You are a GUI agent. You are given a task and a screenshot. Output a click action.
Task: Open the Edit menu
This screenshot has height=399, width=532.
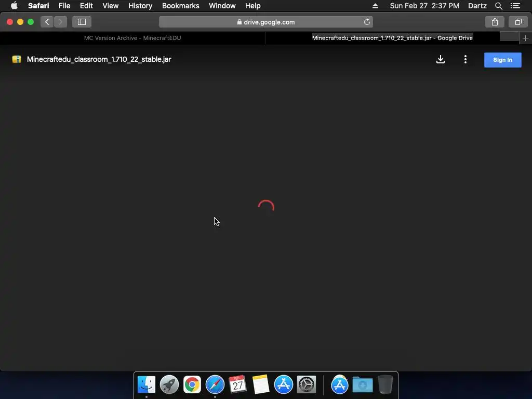(x=86, y=6)
